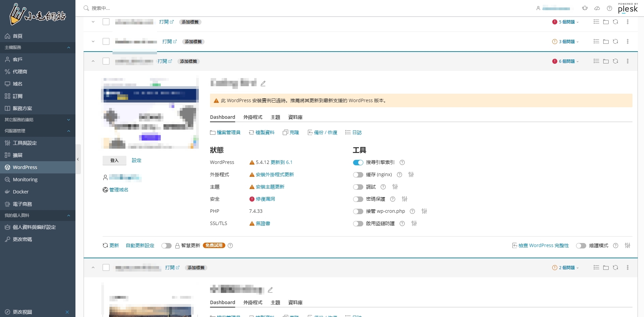
Task: Open the folder icon on 5 個問題 row
Action: [606, 22]
